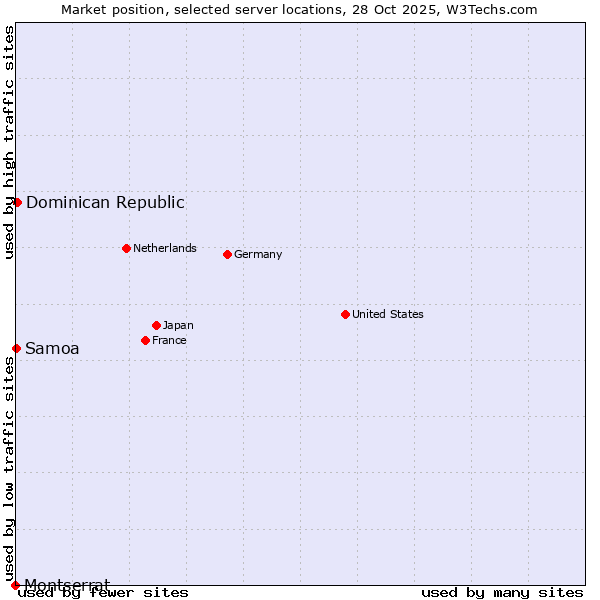Screen dimensions: 600x600
Task: Click the Japan text label
Action: tap(178, 325)
